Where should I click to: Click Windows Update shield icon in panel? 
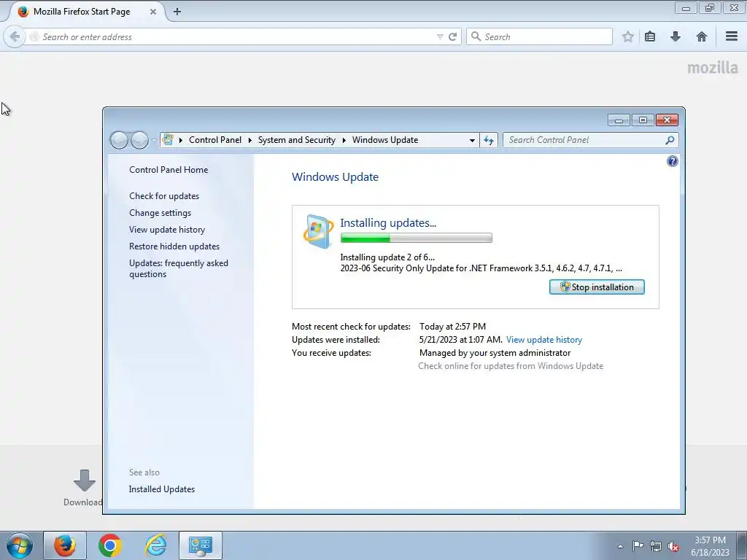pyautogui.click(x=318, y=231)
